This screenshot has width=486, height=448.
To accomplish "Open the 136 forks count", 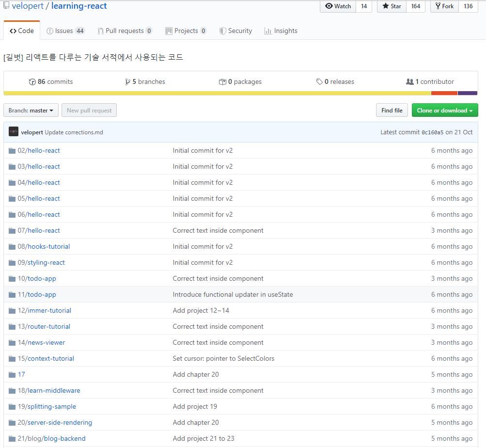I will pyautogui.click(x=468, y=6).
